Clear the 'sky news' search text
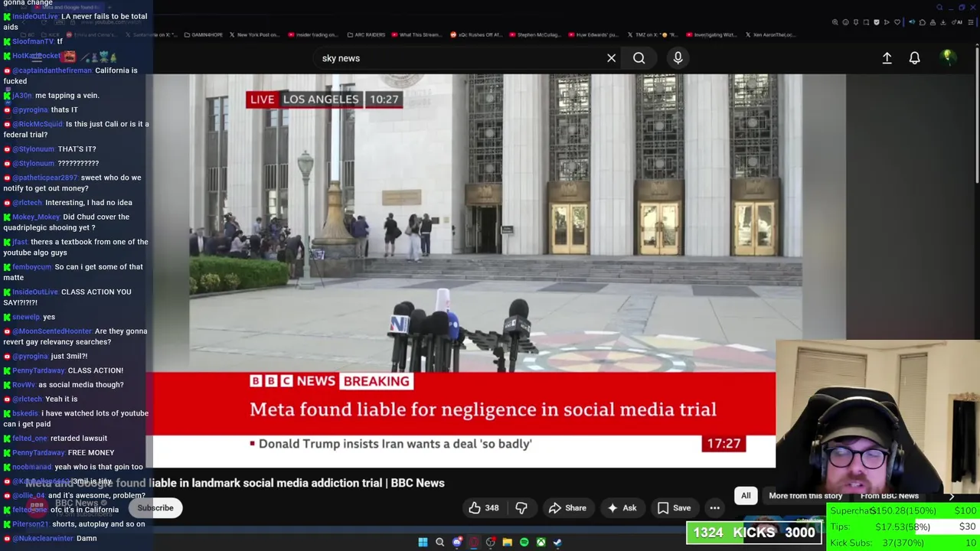Image resolution: width=980 pixels, height=551 pixels. click(611, 58)
